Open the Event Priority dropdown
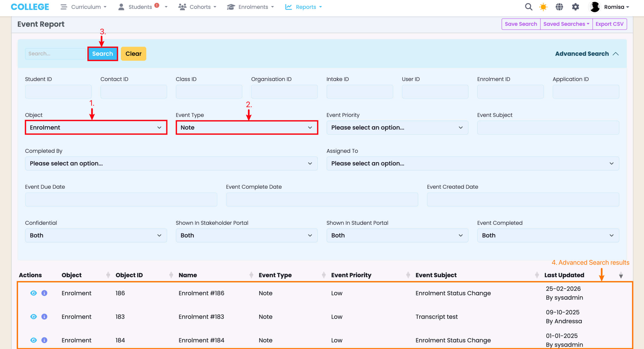Viewport: 644px width, 349px height. tap(397, 128)
